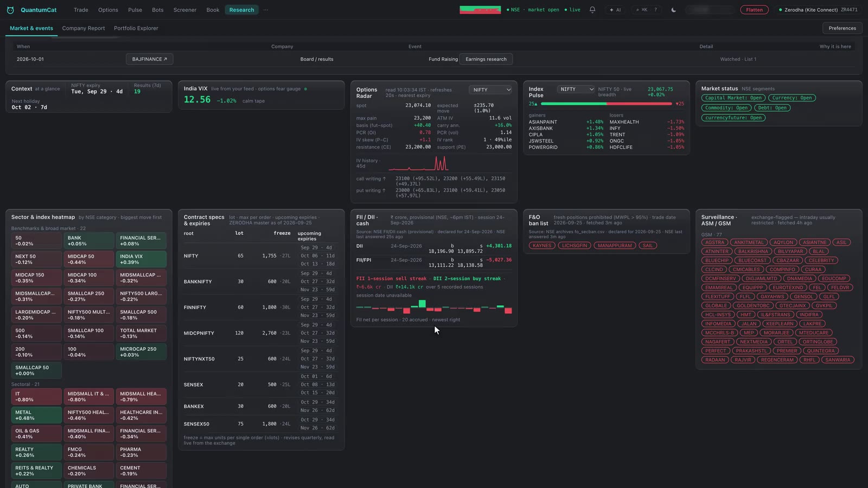Open the three-dot overflow menu in the top navigation
Image resolution: width=868 pixels, height=488 pixels.
coord(266,10)
